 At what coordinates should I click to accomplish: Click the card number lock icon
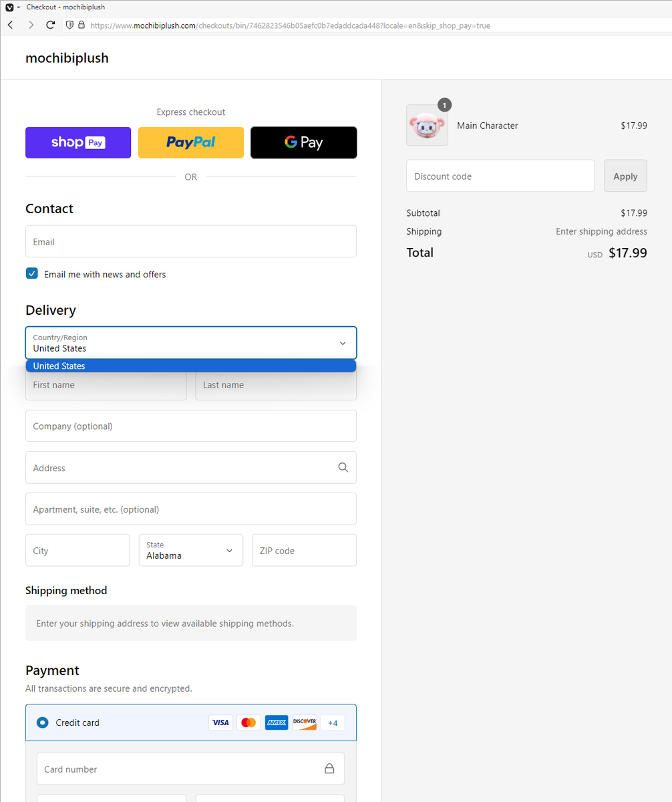click(329, 769)
